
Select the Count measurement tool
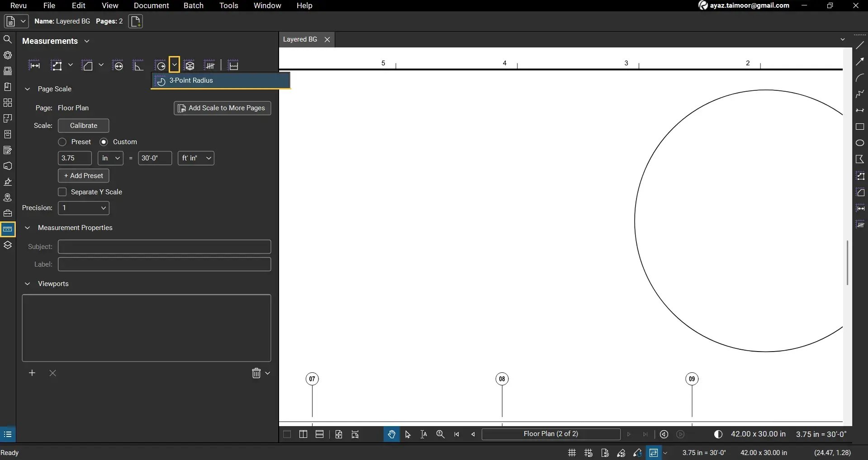point(211,65)
